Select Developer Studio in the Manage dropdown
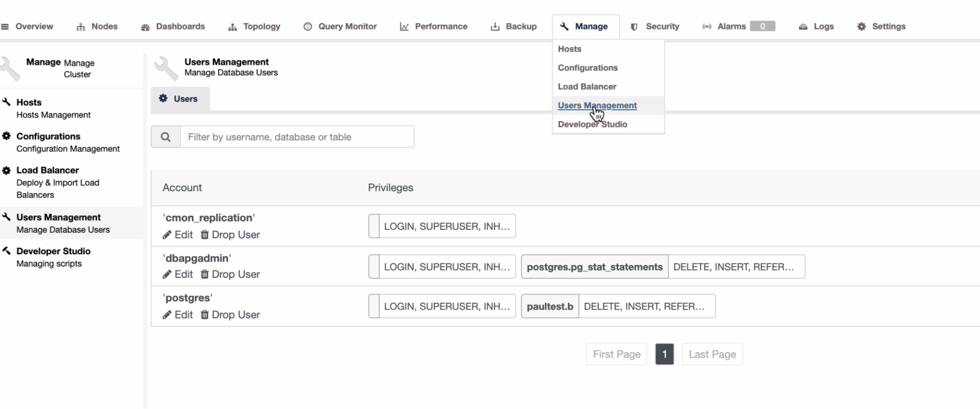Screen dimensions: 980x409 coord(593,124)
